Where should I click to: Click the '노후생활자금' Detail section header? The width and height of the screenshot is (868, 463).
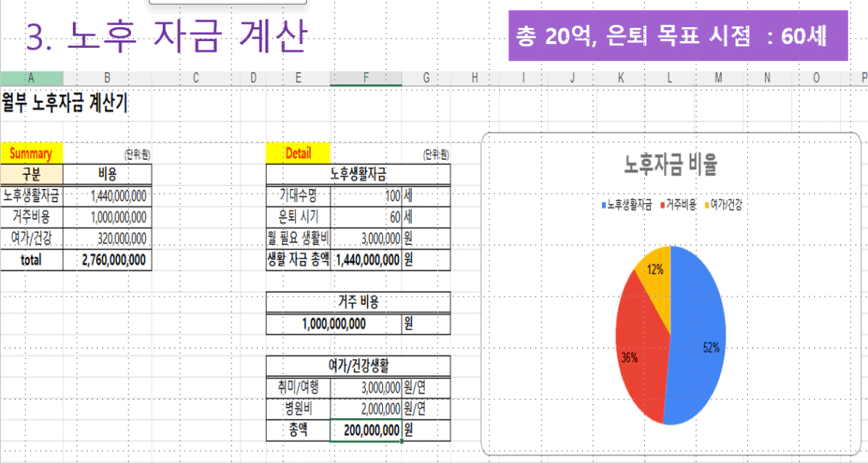[358, 175]
